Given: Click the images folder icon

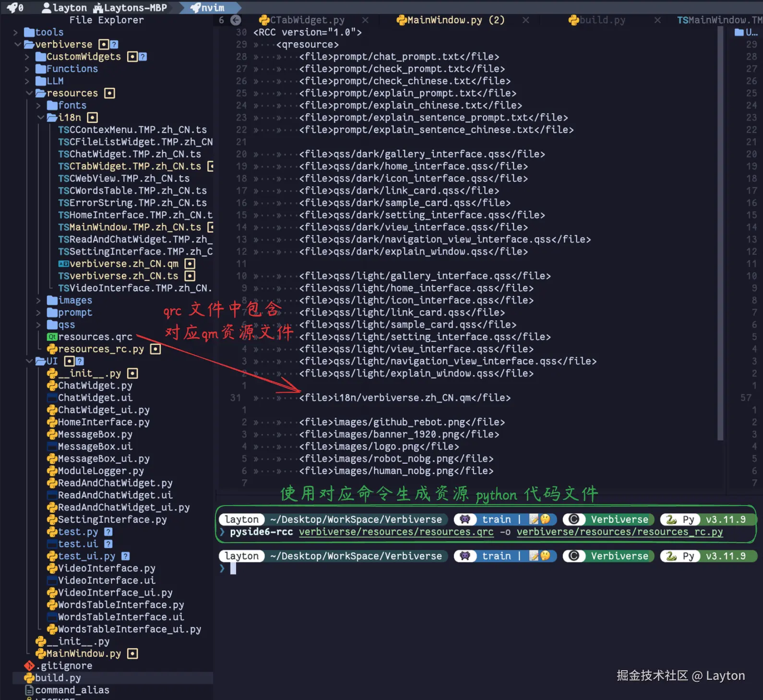Looking at the screenshot, I should pyautogui.click(x=52, y=301).
